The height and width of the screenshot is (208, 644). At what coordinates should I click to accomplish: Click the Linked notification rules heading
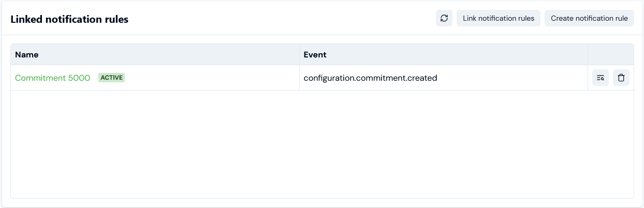69,19
